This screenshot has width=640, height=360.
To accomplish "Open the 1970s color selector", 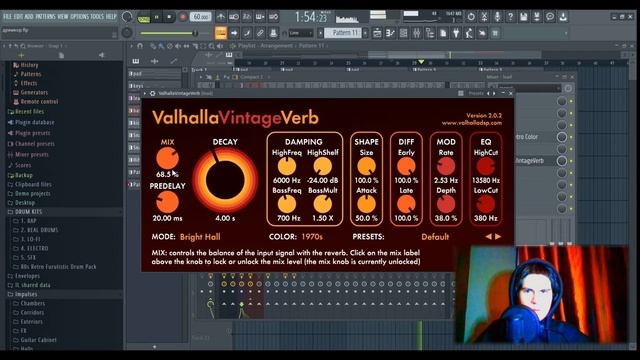I will point(312,237).
